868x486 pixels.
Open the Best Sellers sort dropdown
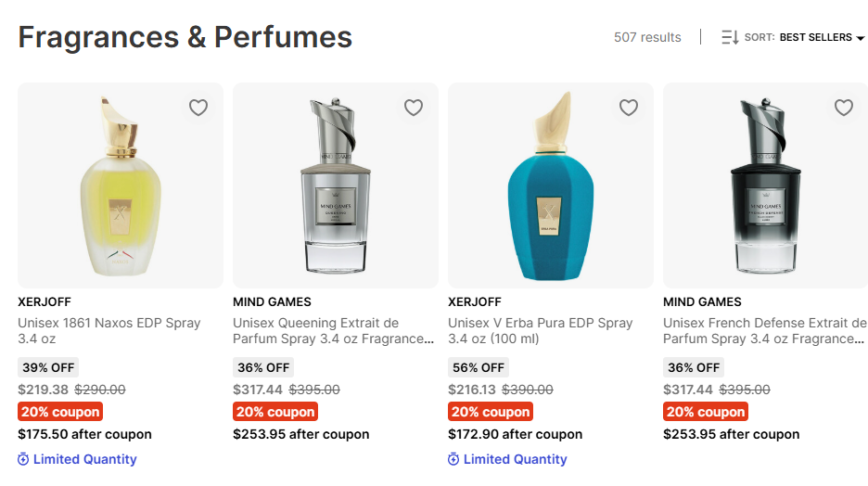815,38
